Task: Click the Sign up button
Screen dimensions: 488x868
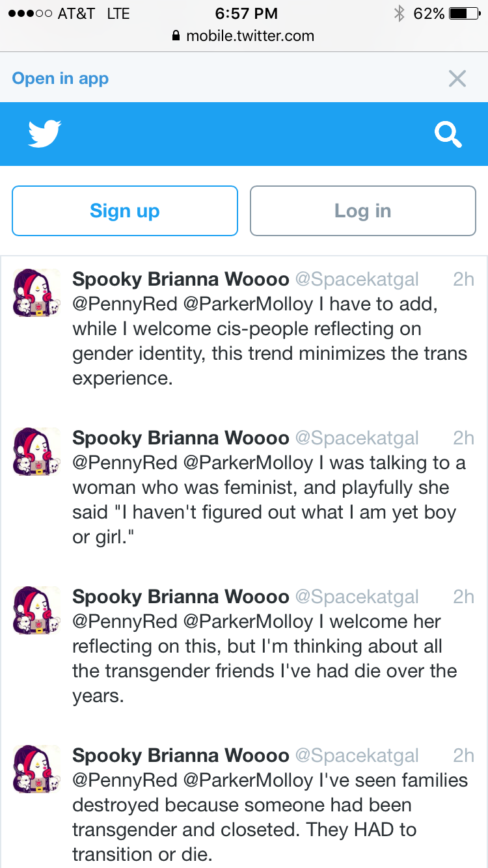Action: [x=125, y=211]
